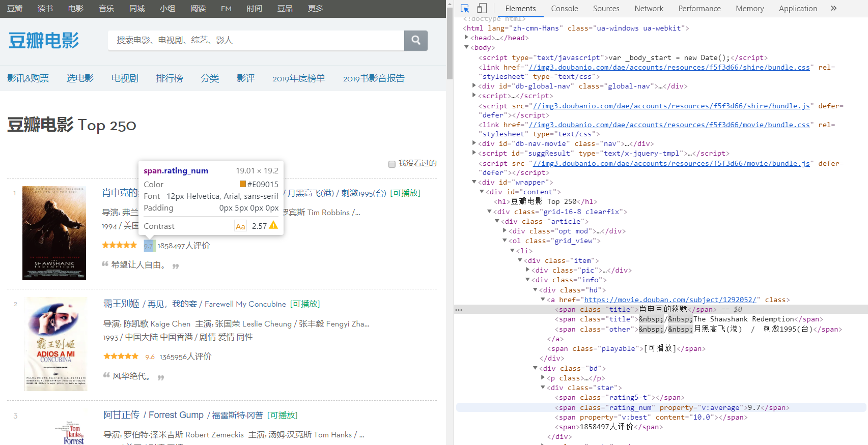Click the ellipsis beside selected DOM row

(x=459, y=310)
